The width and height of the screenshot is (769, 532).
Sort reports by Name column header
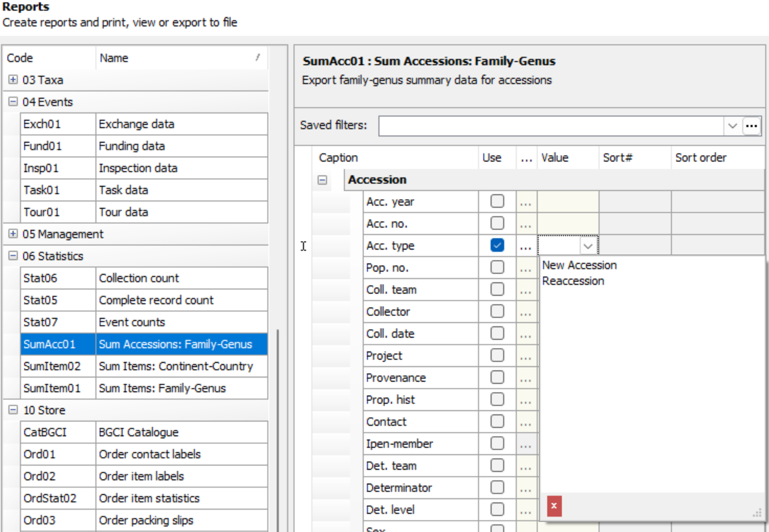click(x=182, y=58)
